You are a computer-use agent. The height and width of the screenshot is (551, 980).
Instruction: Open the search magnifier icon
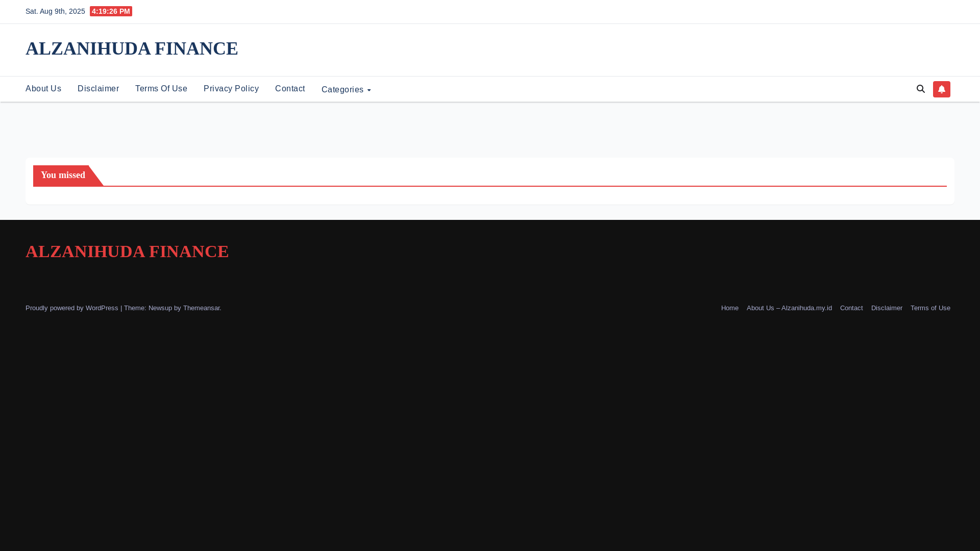(921, 89)
